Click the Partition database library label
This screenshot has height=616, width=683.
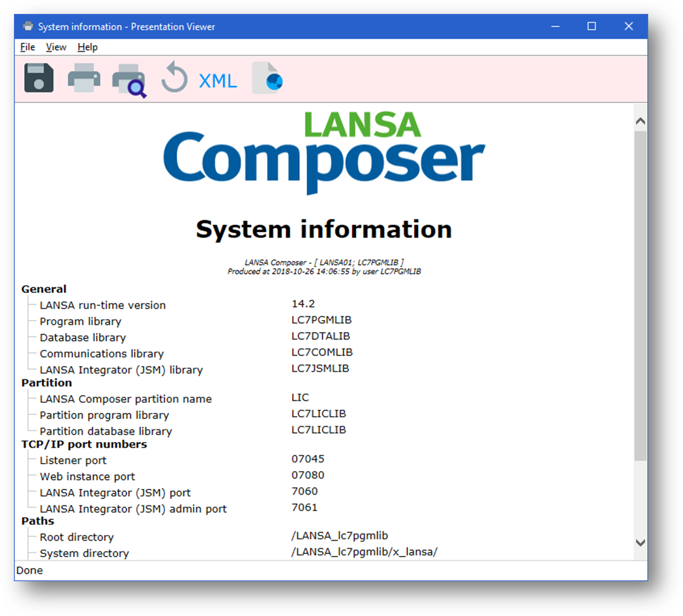tap(106, 431)
